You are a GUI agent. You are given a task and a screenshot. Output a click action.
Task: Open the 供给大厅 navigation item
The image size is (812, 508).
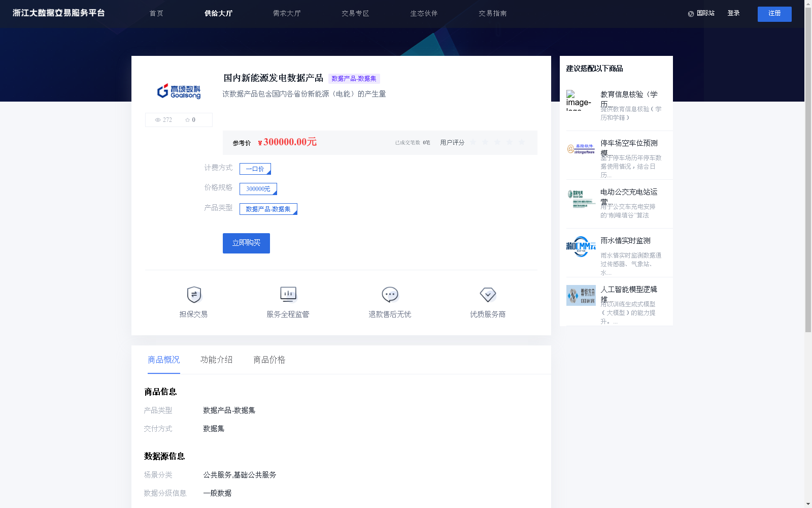click(x=218, y=14)
